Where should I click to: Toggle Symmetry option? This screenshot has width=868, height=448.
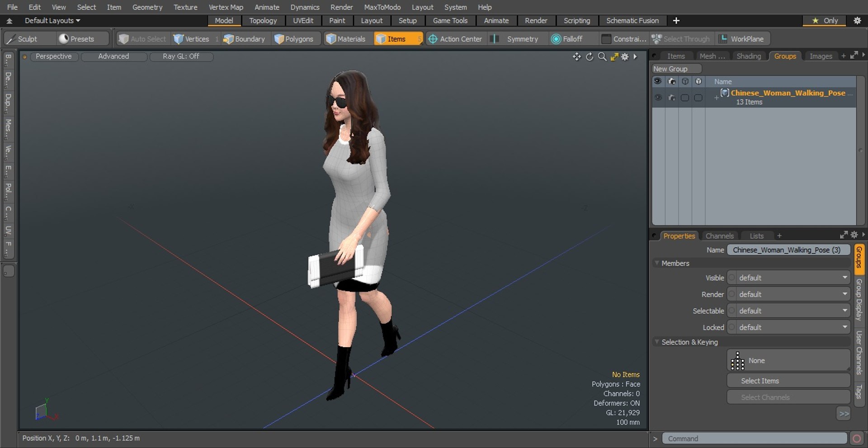517,39
